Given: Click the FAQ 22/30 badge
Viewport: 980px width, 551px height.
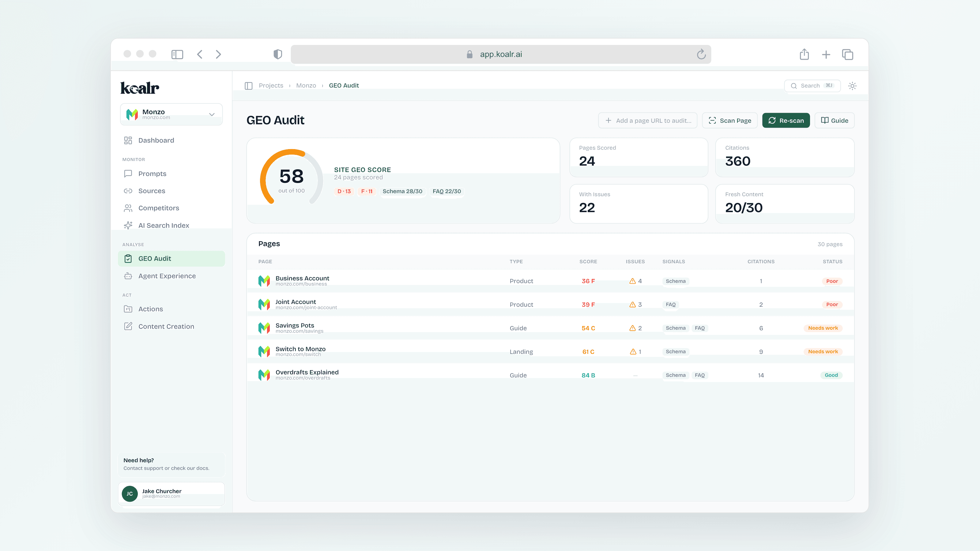Looking at the screenshot, I should coord(447,191).
